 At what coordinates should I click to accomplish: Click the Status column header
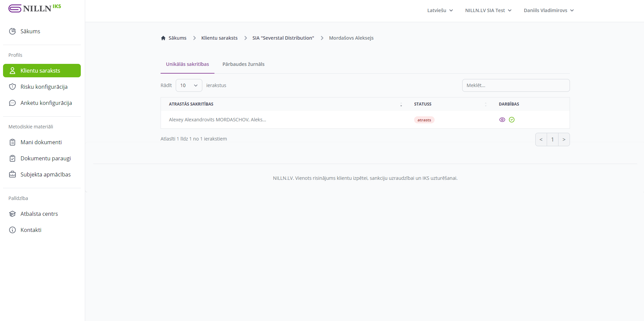tap(423, 104)
